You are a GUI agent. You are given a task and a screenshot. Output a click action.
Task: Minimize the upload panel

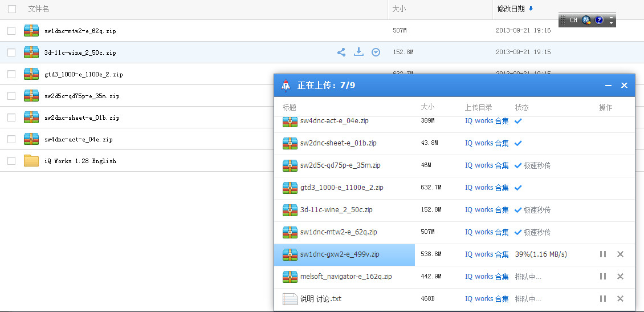coord(608,86)
